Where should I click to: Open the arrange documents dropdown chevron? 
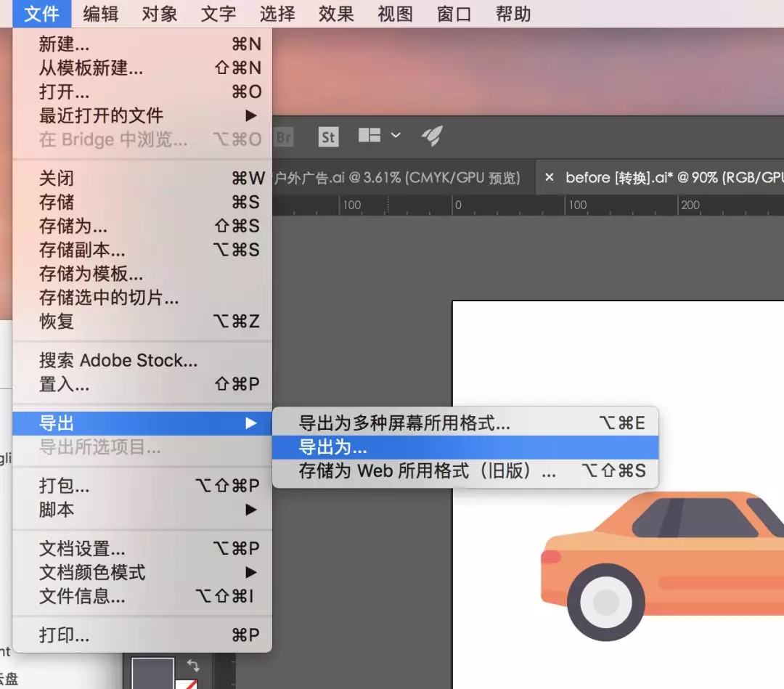[x=396, y=135]
